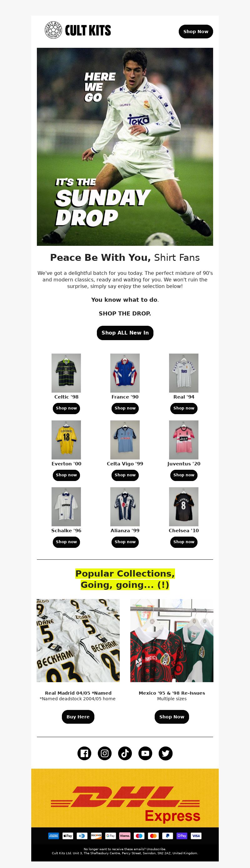The width and height of the screenshot is (250, 868).
Task: Click the Cult Kits logo
Action: 78,30
